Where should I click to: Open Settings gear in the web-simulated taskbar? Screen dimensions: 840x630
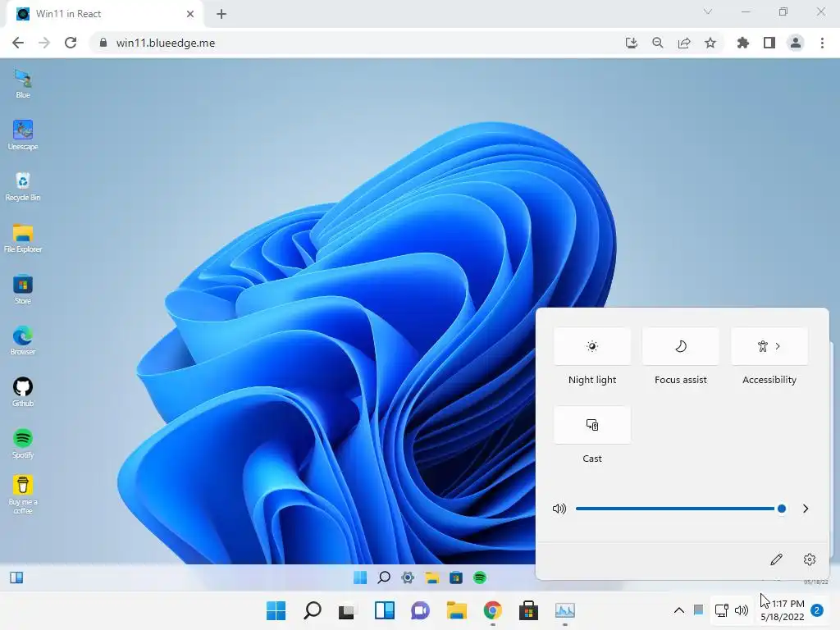point(408,577)
